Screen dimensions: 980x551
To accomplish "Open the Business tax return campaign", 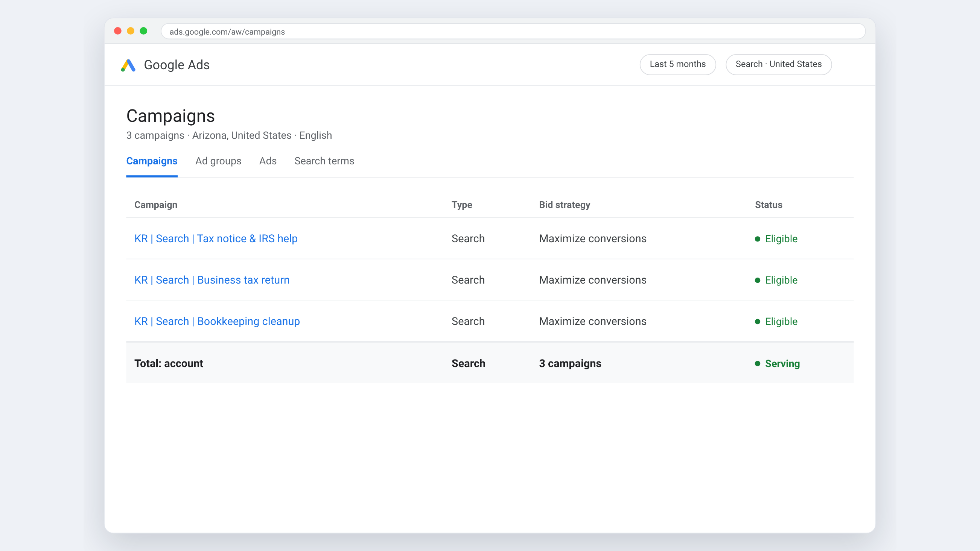I will pyautogui.click(x=212, y=280).
